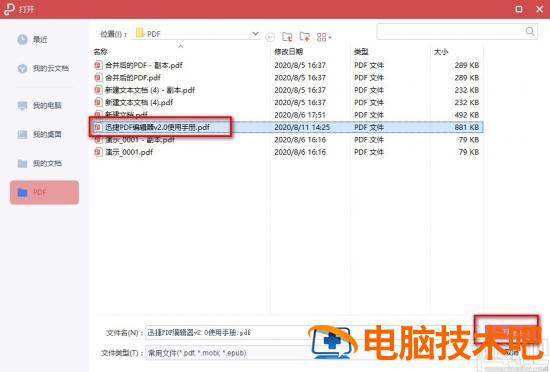
Task: Click the 492 KB size cell
Action: click(x=467, y=115)
